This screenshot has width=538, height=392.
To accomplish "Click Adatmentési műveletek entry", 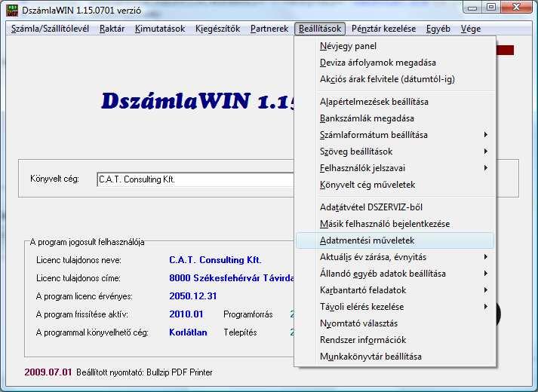I will point(395,240).
